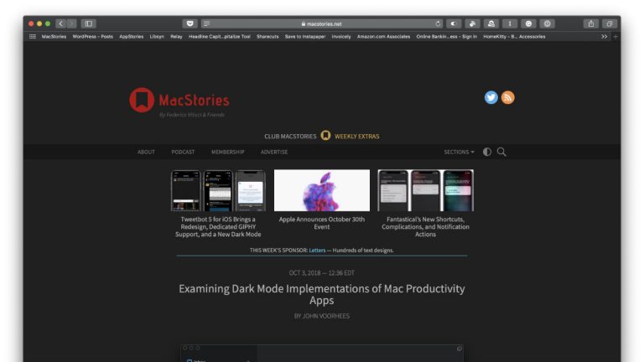This screenshot has width=644, height=362.
Task: Open the bookmarks grid icon
Action: click(x=33, y=37)
